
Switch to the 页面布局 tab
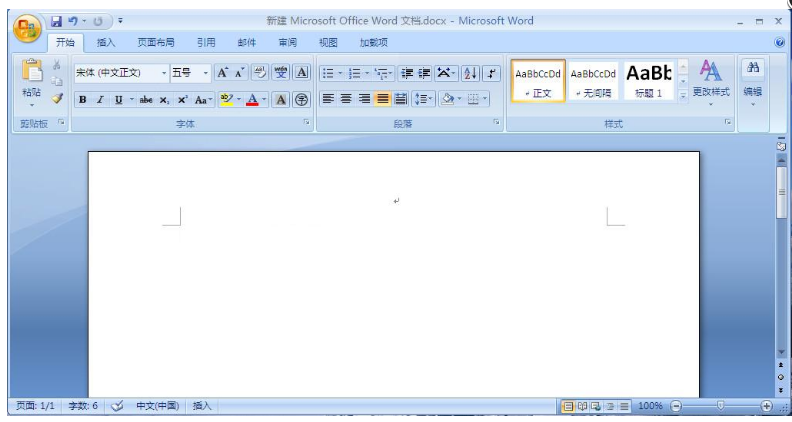click(x=156, y=43)
